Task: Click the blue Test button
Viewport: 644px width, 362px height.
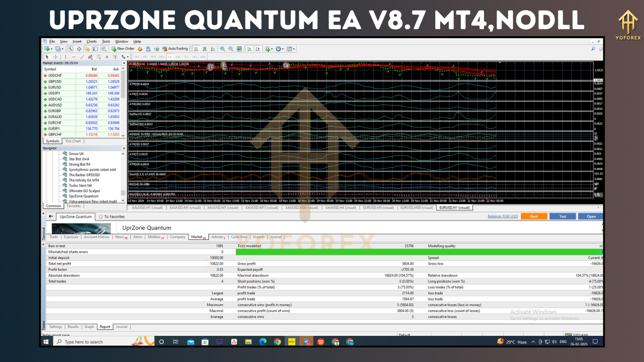Action: point(562,216)
